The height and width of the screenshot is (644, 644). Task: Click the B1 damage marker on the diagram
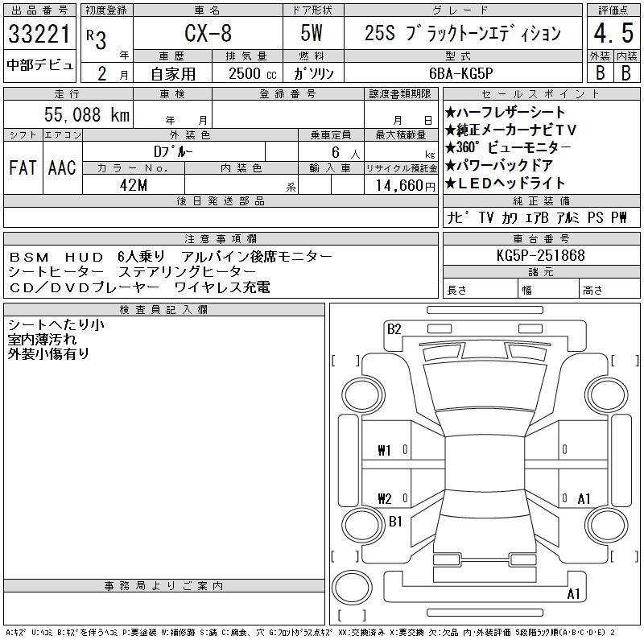pos(395,522)
